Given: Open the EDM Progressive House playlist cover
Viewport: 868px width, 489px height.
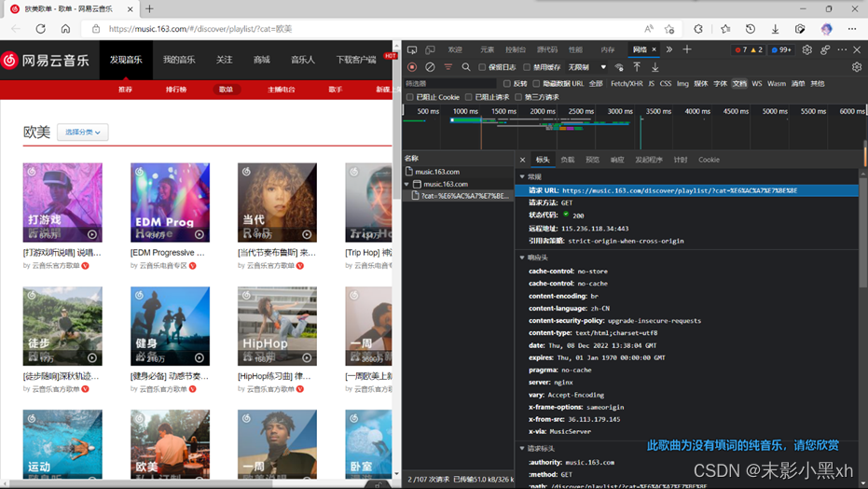Looking at the screenshot, I should coord(170,203).
